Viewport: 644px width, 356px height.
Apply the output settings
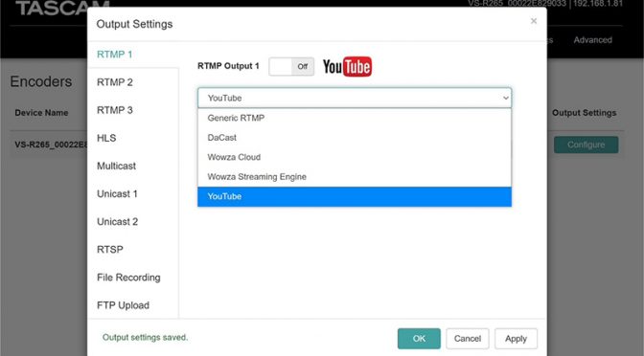[516, 339]
